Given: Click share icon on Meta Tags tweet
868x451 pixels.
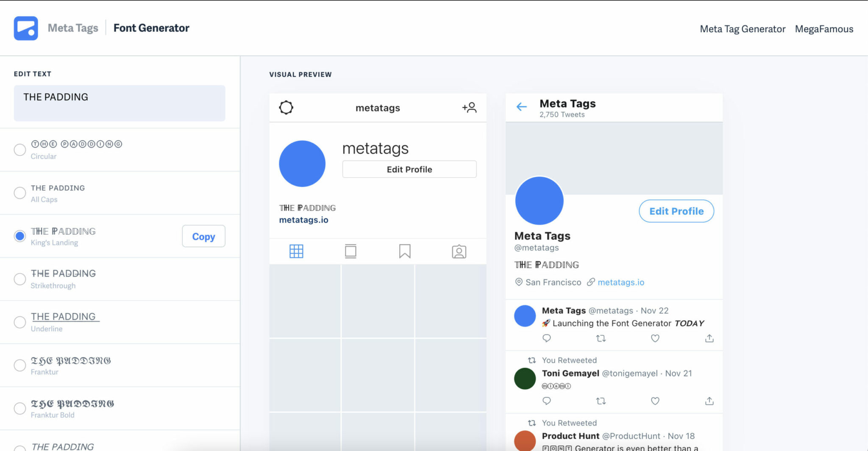Looking at the screenshot, I should pos(709,338).
